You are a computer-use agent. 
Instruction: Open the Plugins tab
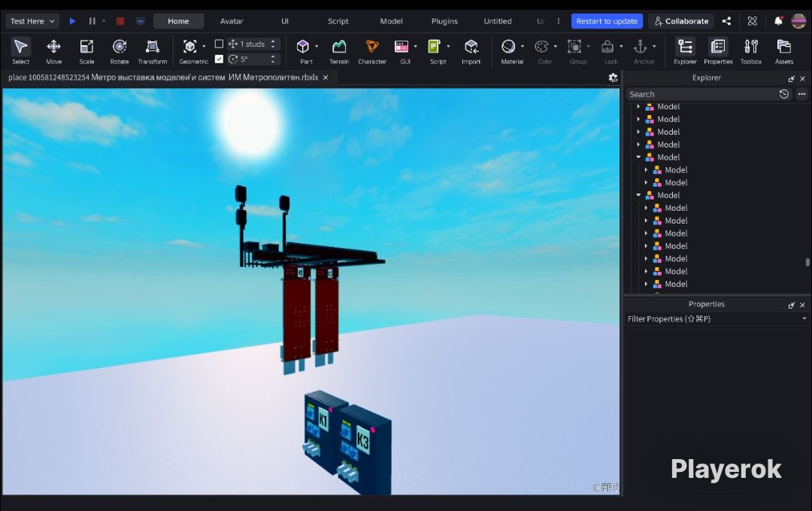click(x=444, y=21)
